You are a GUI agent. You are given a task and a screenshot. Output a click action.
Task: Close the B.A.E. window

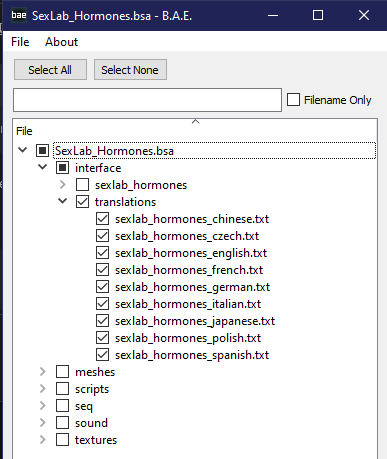click(364, 15)
